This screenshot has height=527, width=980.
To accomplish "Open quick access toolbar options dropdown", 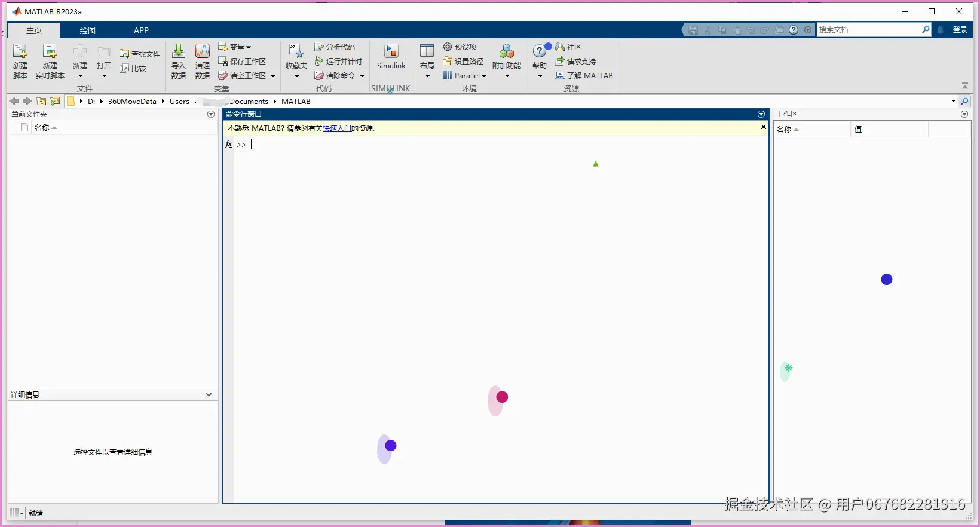I will [x=808, y=30].
